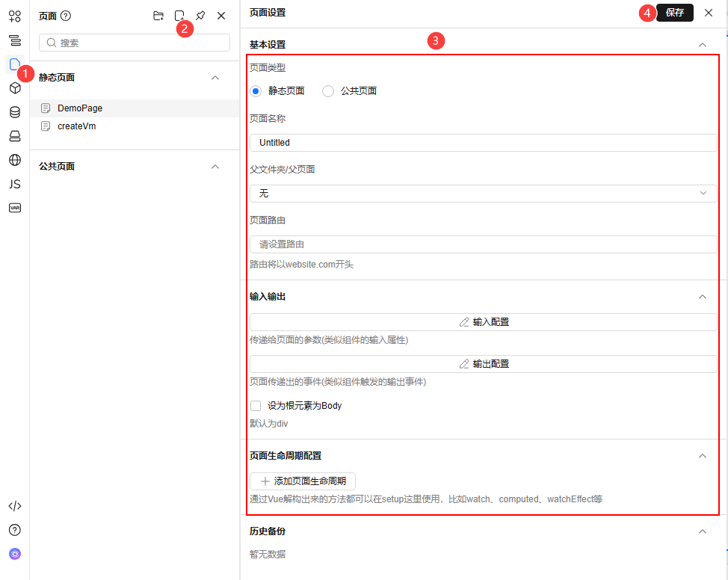Click the VAR variables icon
The height and width of the screenshot is (580, 728).
[x=15, y=207]
